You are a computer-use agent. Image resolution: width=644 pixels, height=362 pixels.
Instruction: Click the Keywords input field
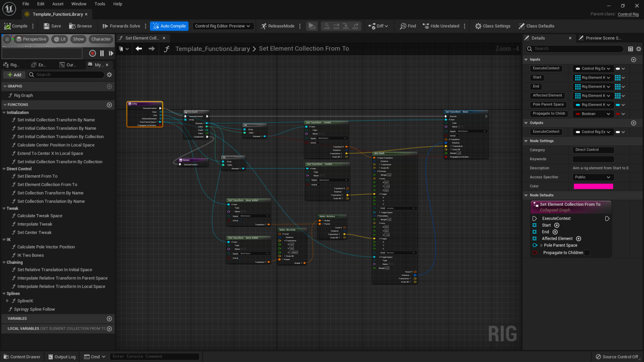[593, 159]
